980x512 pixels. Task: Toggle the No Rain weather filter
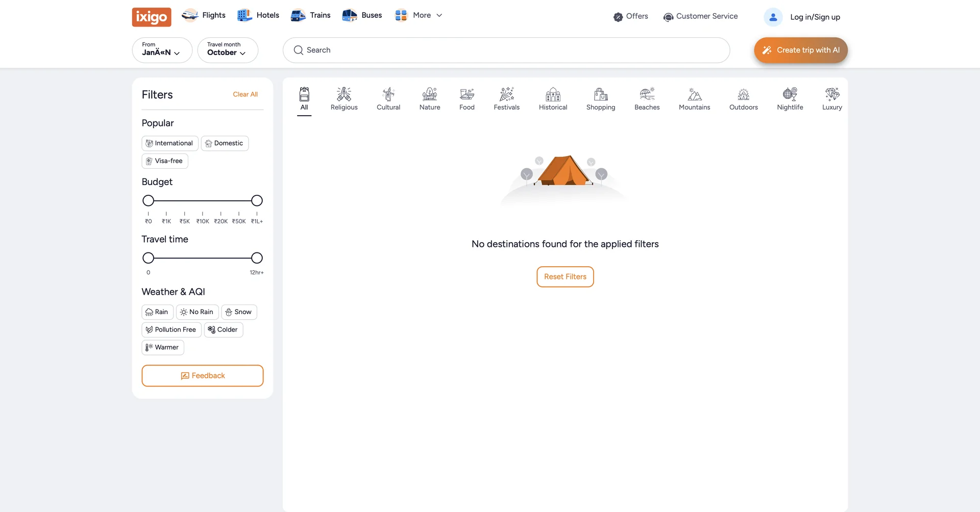point(198,312)
